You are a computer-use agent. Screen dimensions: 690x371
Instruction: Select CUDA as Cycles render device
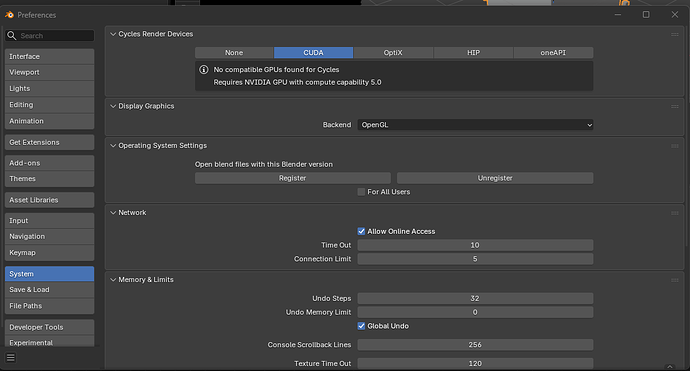[313, 53]
